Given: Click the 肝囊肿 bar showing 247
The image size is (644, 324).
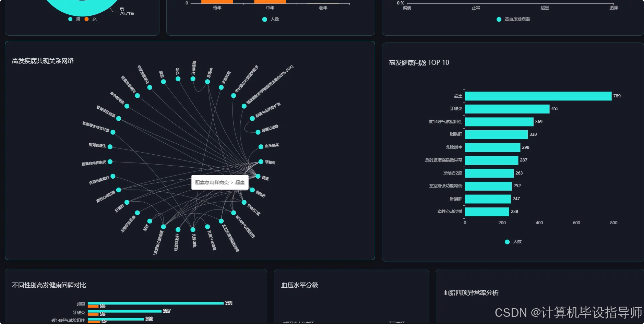Looking at the screenshot, I should (x=488, y=199).
